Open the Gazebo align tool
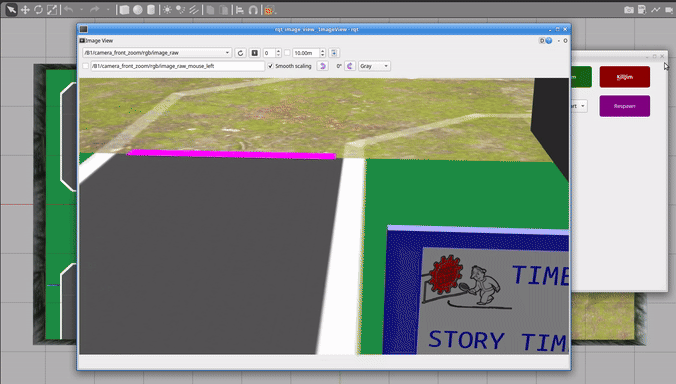 [240, 9]
